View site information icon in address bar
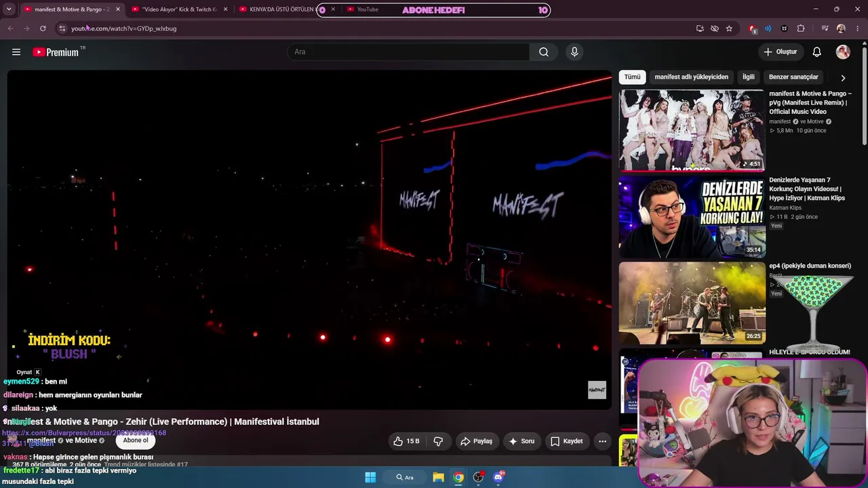Screen dimensions: 868x488 point(62,28)
